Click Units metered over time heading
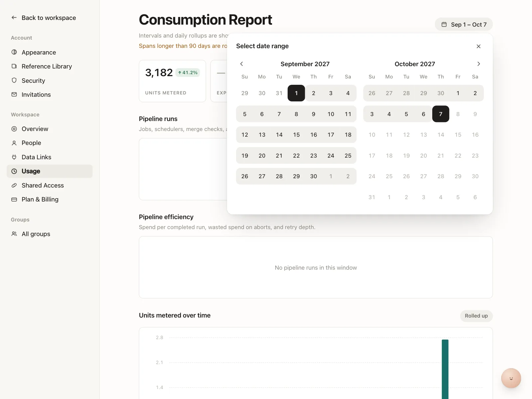 click(175, 315)
